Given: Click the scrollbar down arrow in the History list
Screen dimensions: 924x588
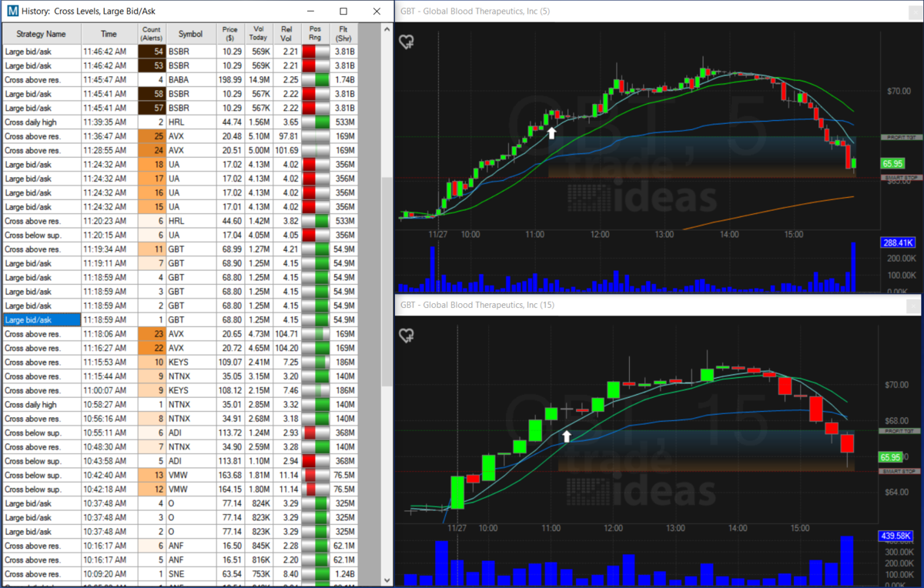Looking at the screenshot, I should (x=387, y=580).
